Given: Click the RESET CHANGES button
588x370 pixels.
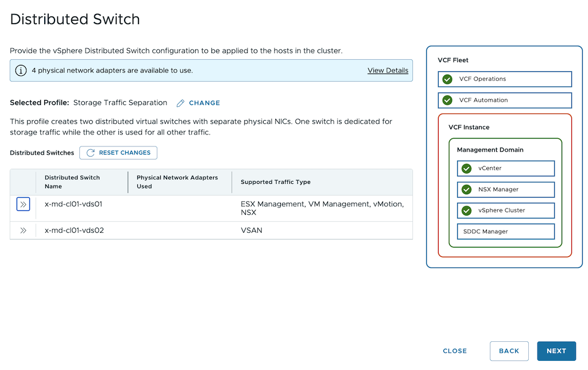Looking at the screenshot, I should point(118,153).
